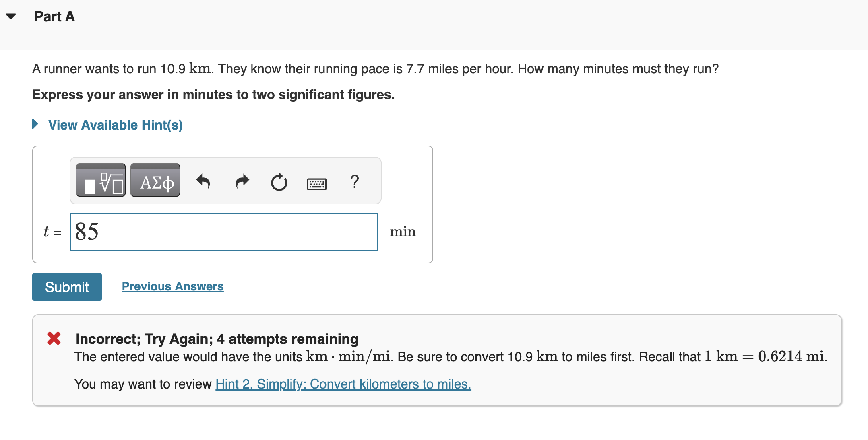Viewport: 868px width, 440px height.
Task: Click the question mark help icon
Action: point(354,182)
